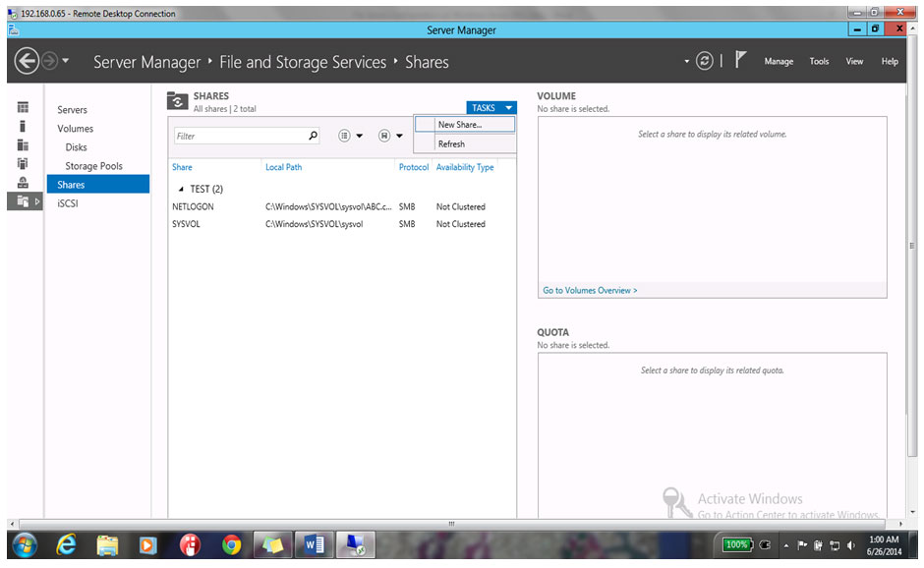Click Go to Volumes Overview link
Screen dimensions: 924x568
point(590,291)
